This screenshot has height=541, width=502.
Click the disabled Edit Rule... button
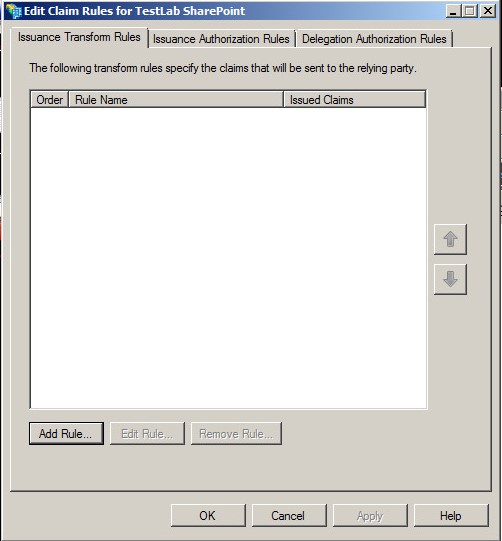tap(147, 433)
